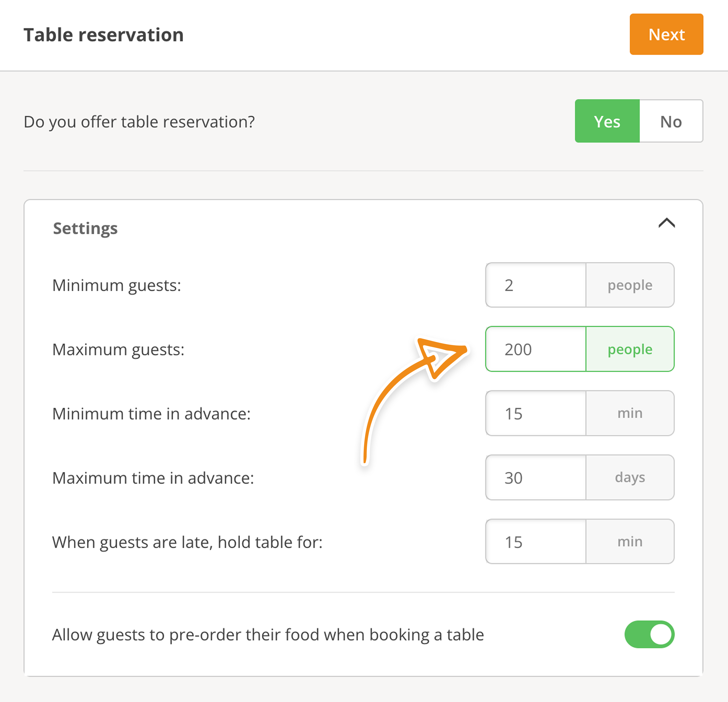Click the "Allow guests to pre-order" label text
This screenshot has width=728, height=702.
[x=268, y=635]
